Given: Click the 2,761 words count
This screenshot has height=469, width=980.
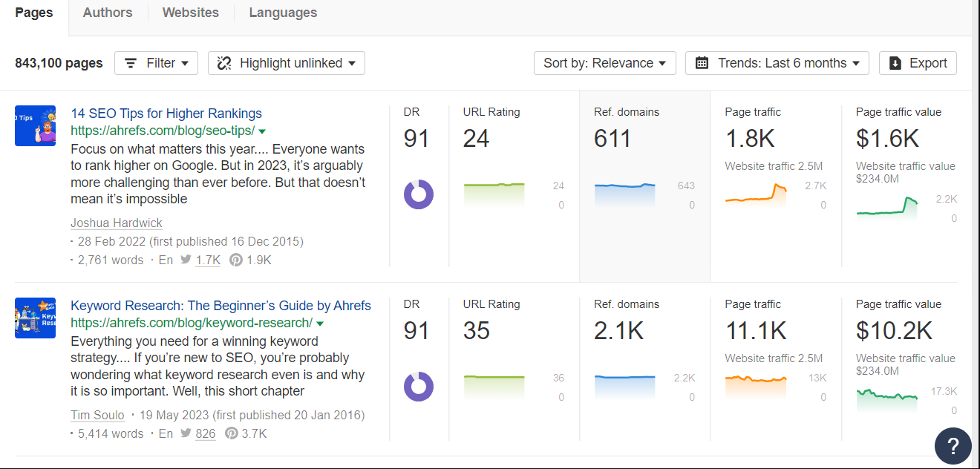Looking at the screenshot, I should 111,260.
